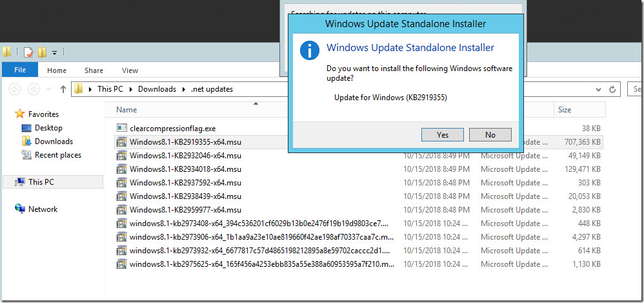Click the Recent places icon
Viewport: 644px width, 303px height.
click(x=26, y=155)
